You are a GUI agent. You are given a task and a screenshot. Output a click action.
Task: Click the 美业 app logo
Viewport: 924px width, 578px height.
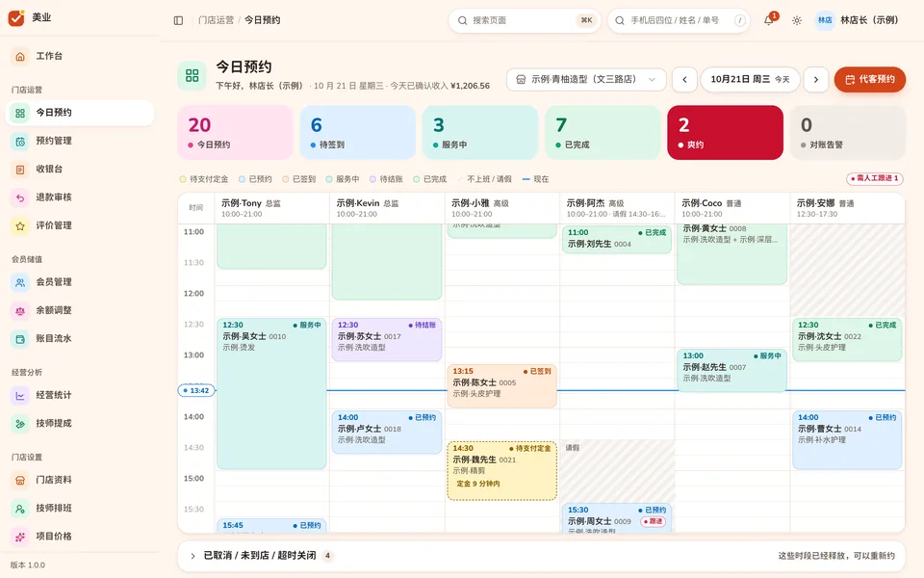point(16,17)
